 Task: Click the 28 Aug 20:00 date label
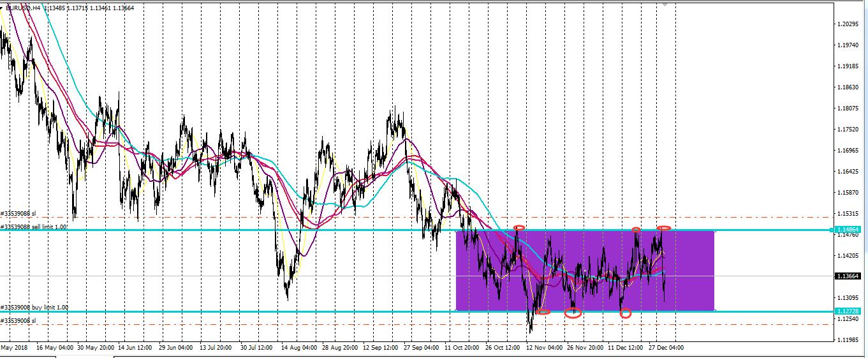[x=341, y=348]
